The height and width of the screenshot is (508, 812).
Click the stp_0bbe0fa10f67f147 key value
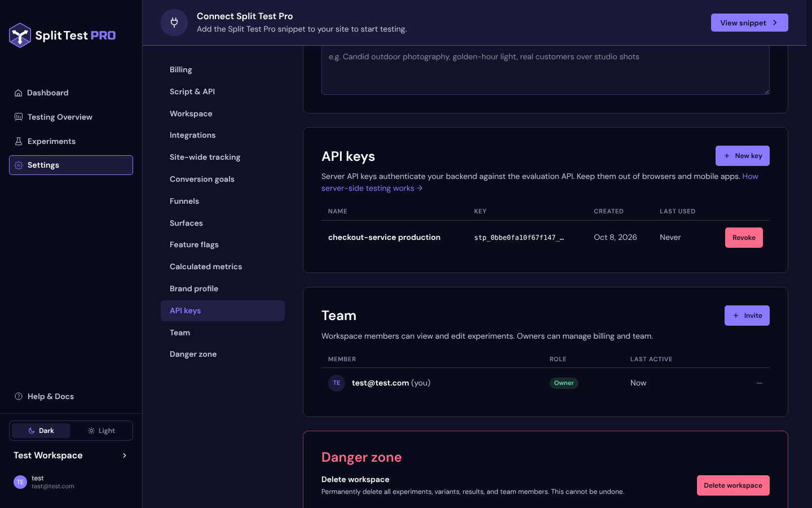(x=519, y=238)
